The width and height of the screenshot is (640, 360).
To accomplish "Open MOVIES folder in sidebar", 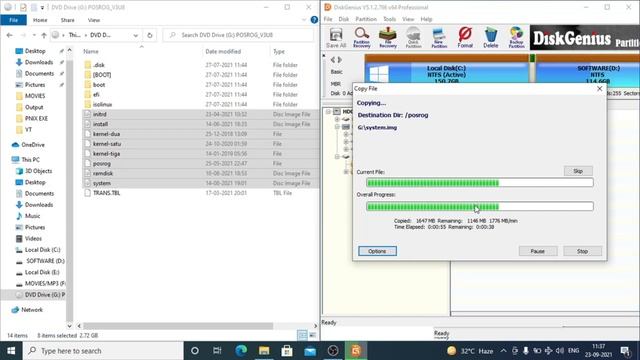I will (x=35, y=96).
